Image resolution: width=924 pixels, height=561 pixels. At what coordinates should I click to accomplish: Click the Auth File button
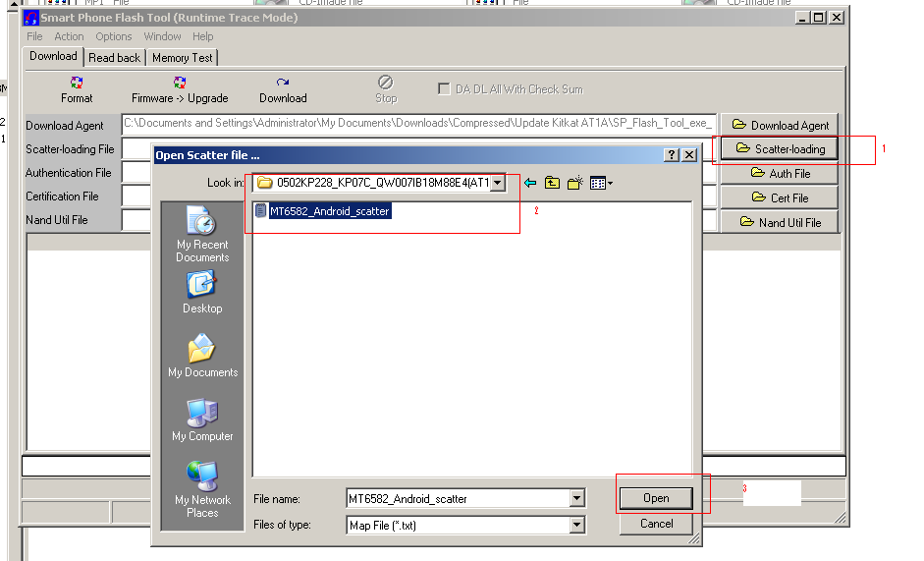pyautogui.click(x=780, y=174)
